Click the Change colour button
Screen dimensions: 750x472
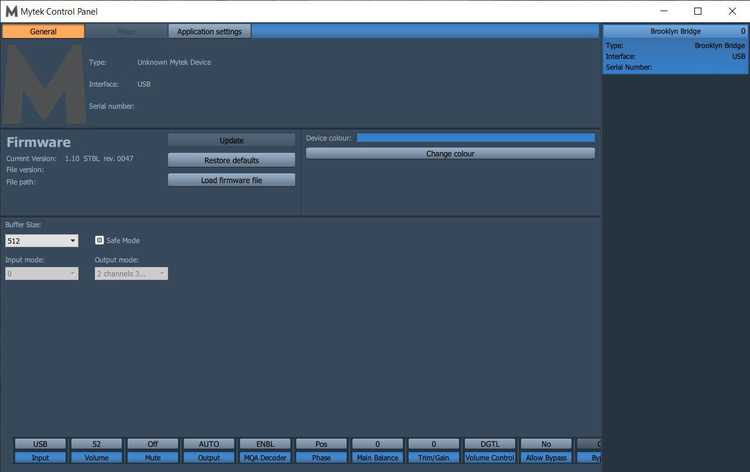(450, 154)
